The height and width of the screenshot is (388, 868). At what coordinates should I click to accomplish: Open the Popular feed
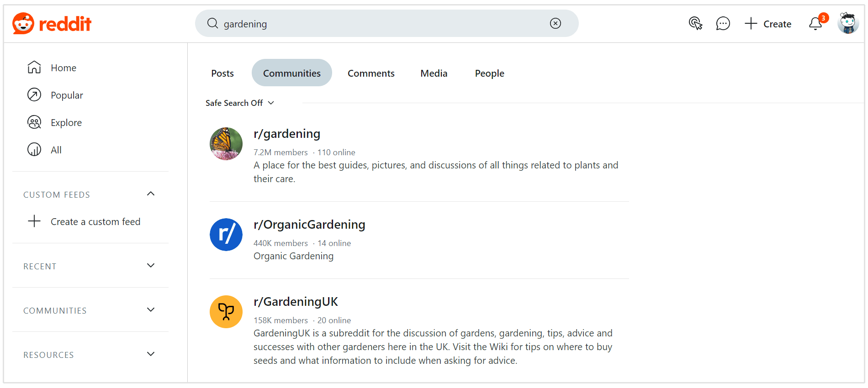(x=67, y=95)
